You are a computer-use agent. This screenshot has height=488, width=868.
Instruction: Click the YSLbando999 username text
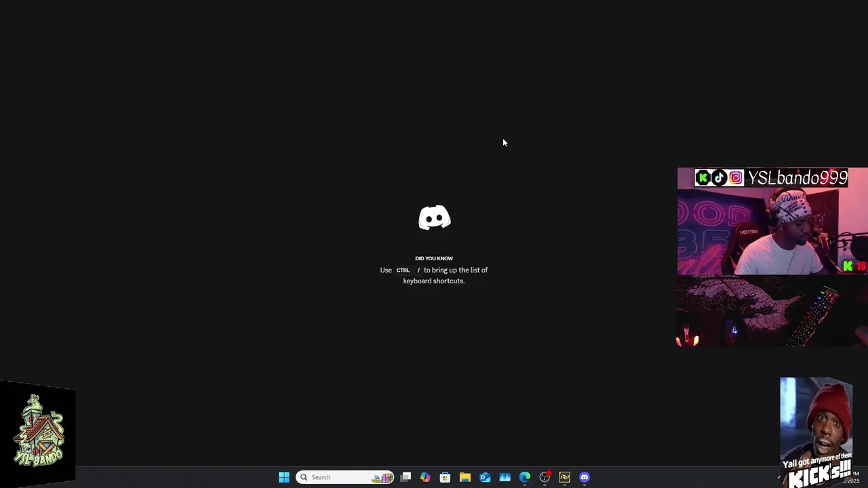point(797,178)
